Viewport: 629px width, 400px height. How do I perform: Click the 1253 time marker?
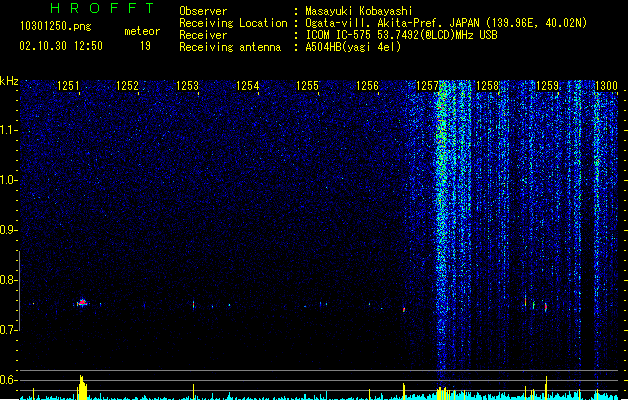pyautogui.click(x=187, y=85)
